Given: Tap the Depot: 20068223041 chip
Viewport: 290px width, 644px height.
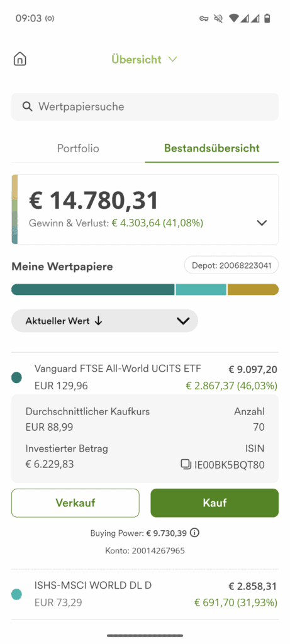Looking at the screenshot, I should click(x=231, y=265).
